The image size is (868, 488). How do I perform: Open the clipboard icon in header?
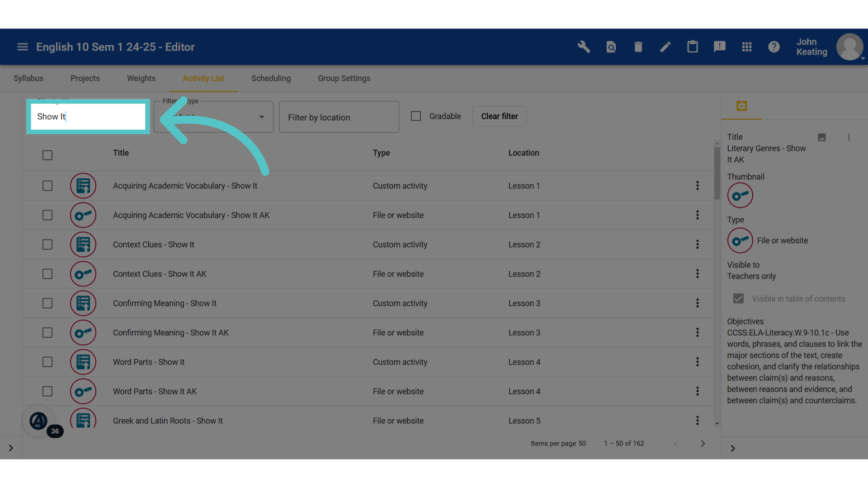click(x=692, y=47)
